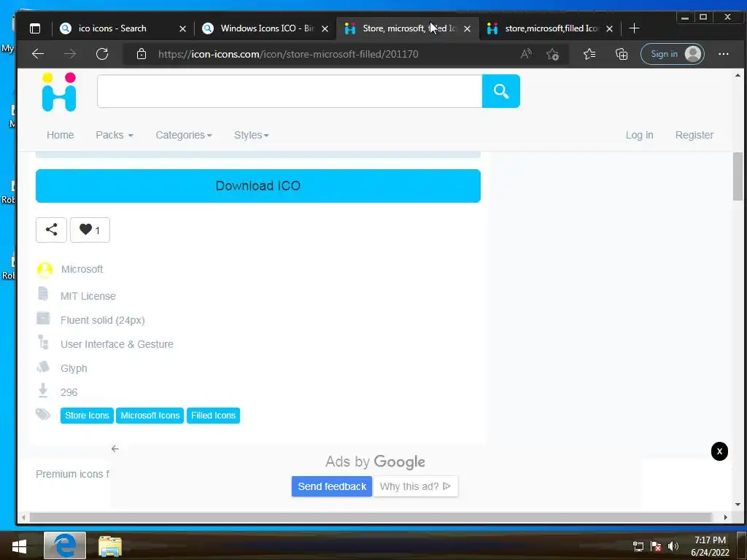Close the ad with the black X button
This screenshot has width=747, height=560.
(719, 451)
